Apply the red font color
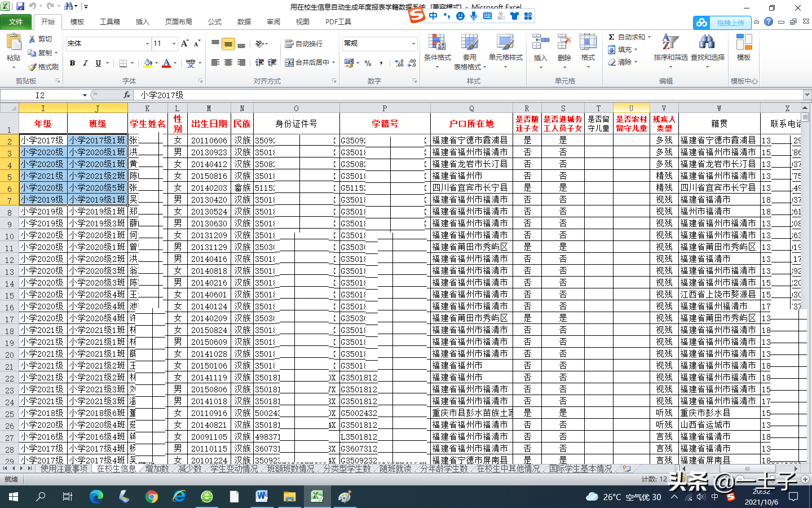 coord(166,63)
